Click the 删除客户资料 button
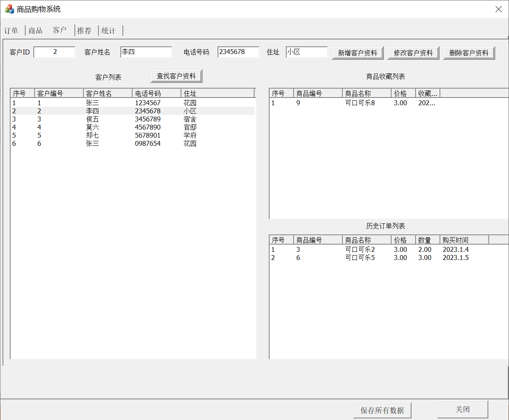The image size is (509, 420). click(x=469, y=53)
